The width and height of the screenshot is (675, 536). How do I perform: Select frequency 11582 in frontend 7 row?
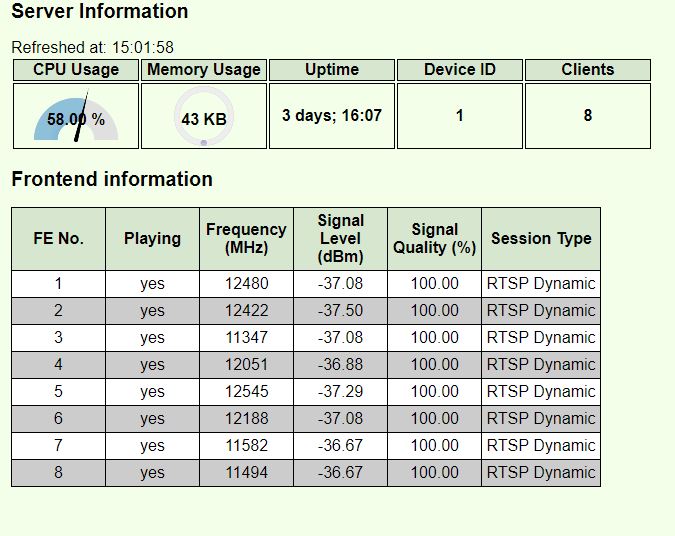coord(246,446)
